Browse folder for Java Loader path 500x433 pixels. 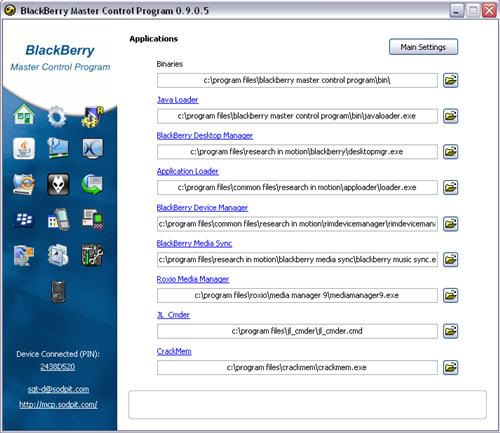point(450,116)
